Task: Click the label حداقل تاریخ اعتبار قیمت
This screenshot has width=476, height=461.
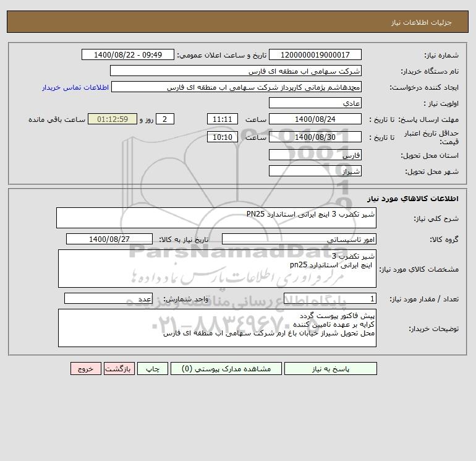Action: pos(431,137)
